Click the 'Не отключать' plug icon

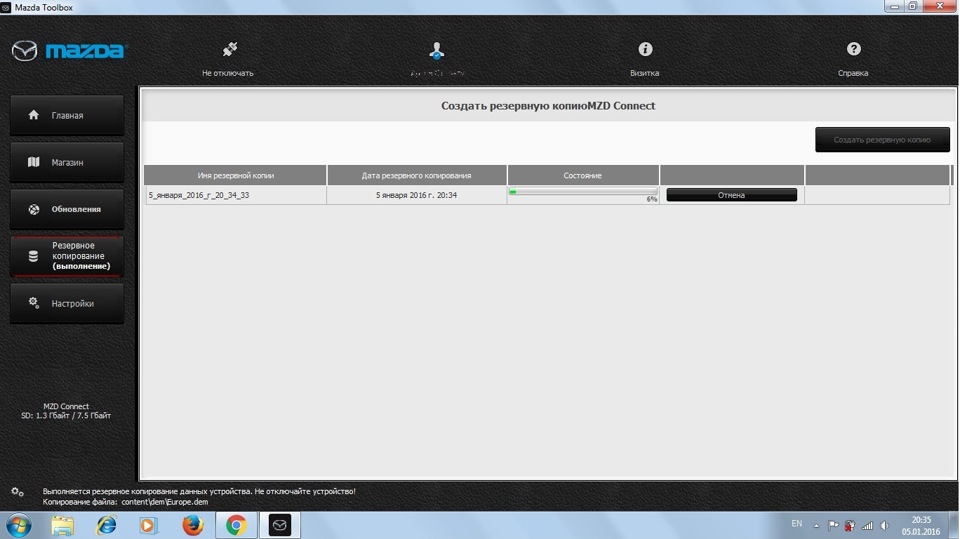[230, 49]
